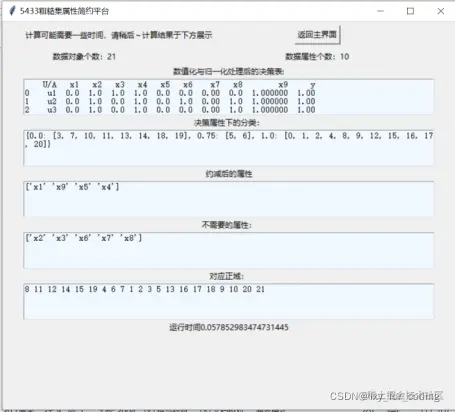
Task: Click the x9 column header
Action: click(x=283, y=85)
